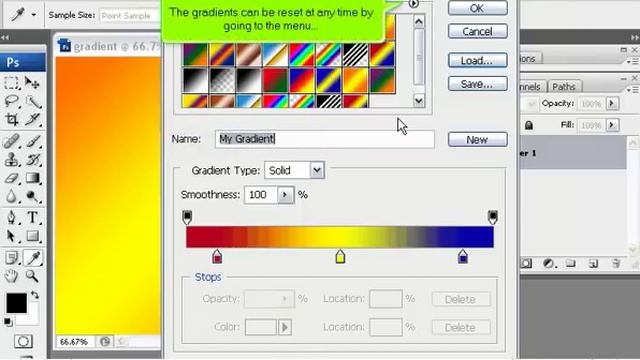Select the Eyedropper tool in toolbox
The width and height of the screenshot is (640, 360).
(33, 258)
